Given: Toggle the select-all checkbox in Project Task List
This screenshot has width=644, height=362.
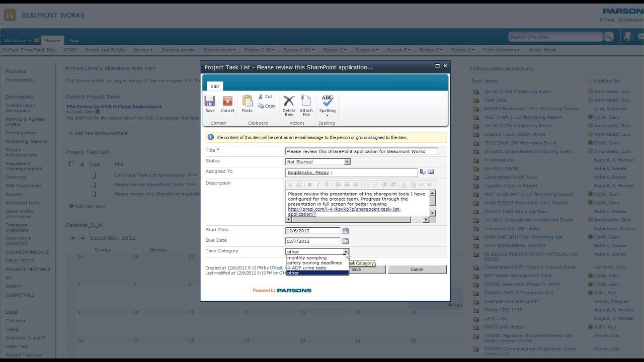Looking at the screenshot, I should (x=71, y=164).
